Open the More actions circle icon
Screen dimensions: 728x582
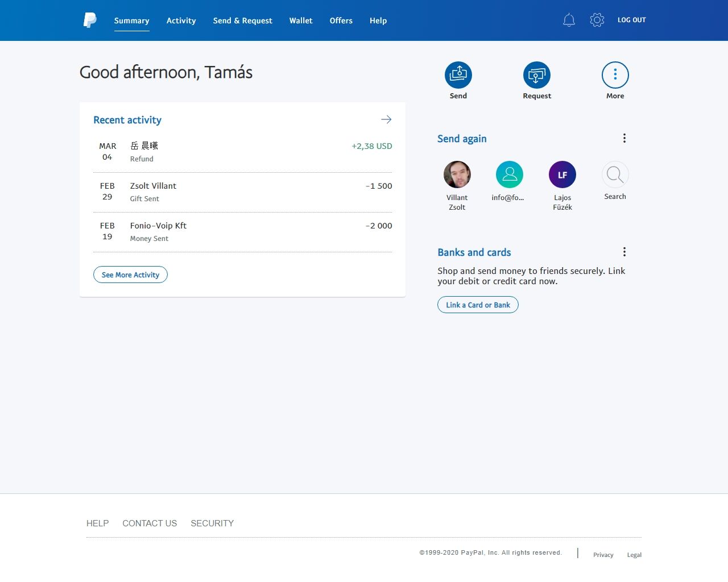(615, 75)
